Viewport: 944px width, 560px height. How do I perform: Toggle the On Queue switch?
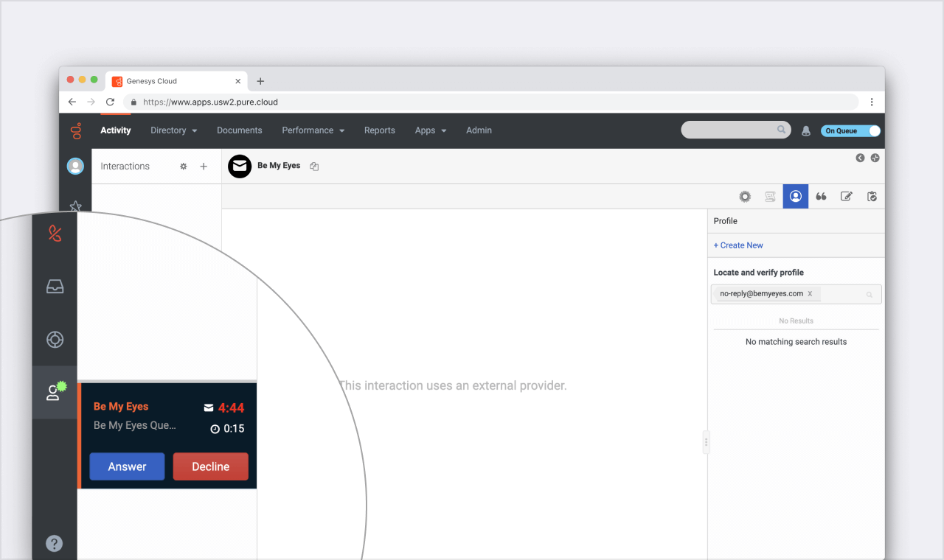[x=850, y=130]
